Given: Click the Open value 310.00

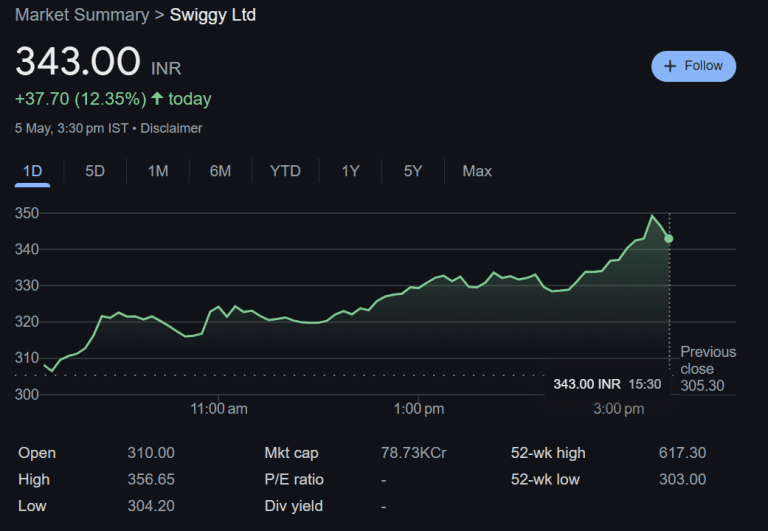Looking at the screenshot, I should tap(151, 453).
